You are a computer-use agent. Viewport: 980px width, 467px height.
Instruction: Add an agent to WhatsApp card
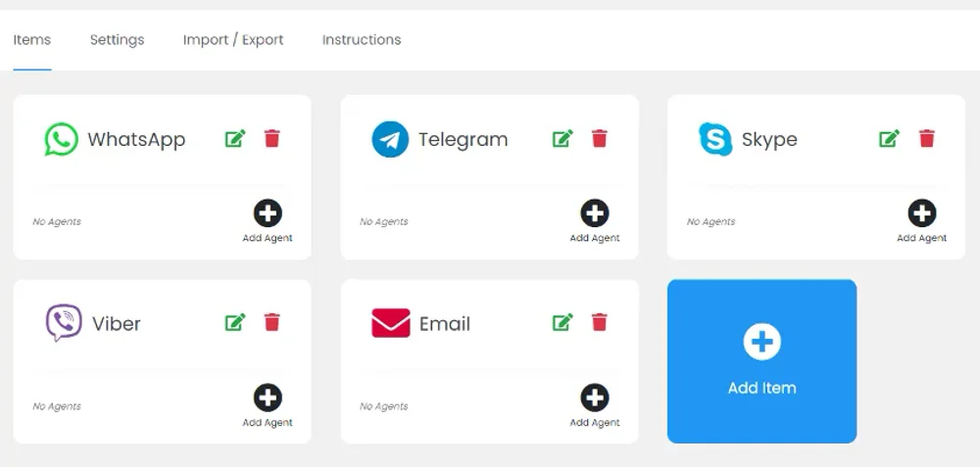(268, 221)
